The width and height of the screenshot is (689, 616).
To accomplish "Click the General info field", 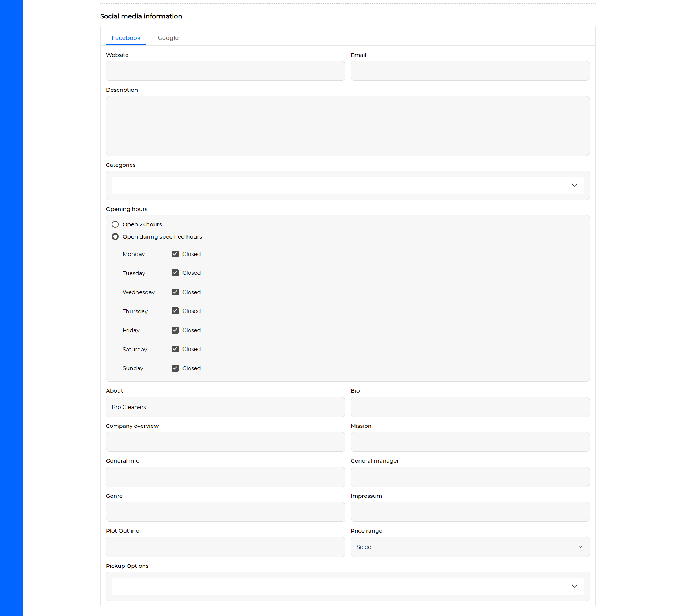I will pos(225,477).
